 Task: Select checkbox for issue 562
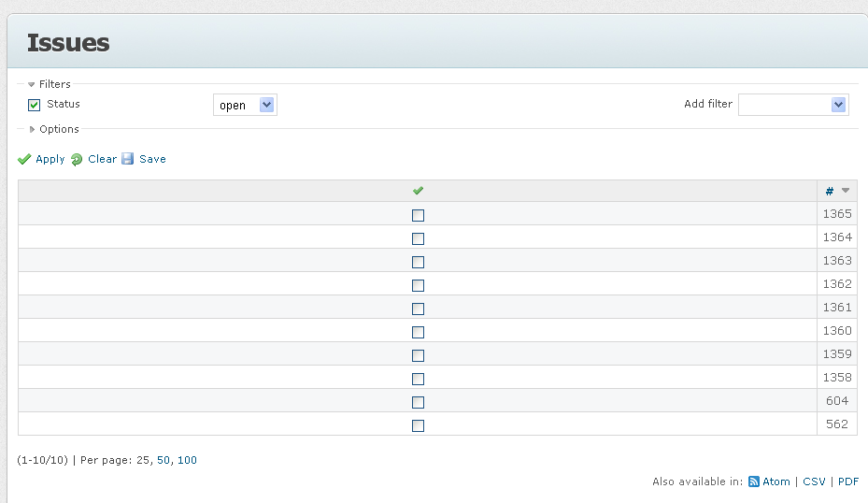[418, 425]
